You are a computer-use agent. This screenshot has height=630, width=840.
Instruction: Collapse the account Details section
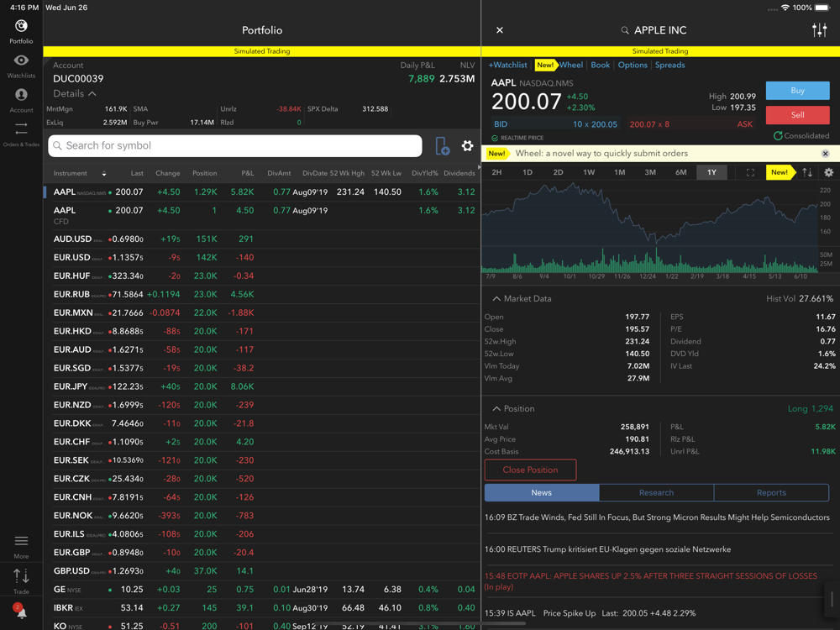pyautogui.click(x=75, y=94)
